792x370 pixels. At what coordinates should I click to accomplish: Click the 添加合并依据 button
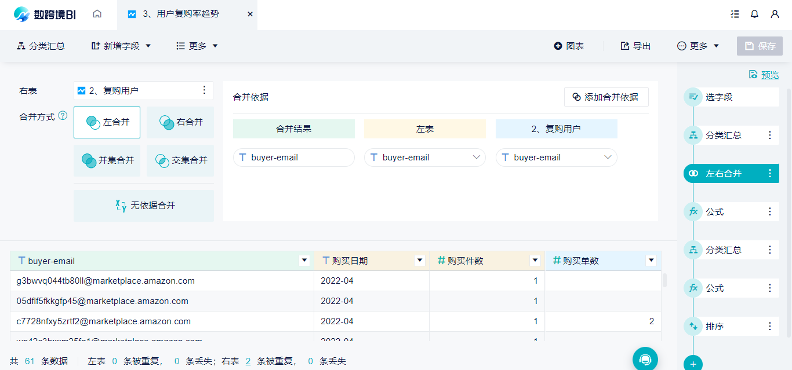pos(606,97)
